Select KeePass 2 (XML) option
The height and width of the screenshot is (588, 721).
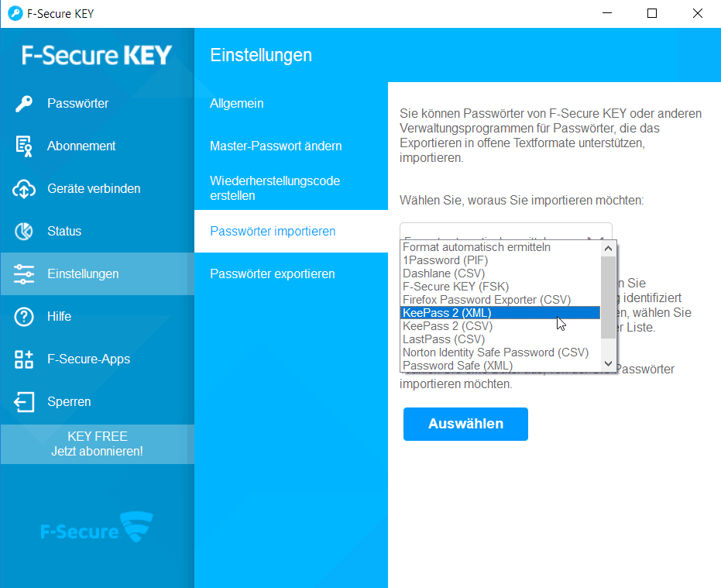500,313
